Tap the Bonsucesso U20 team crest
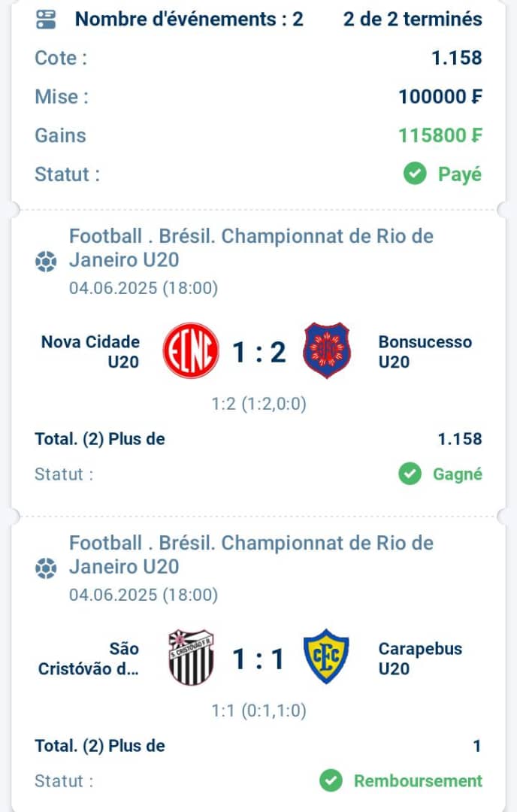The image size is (517, 812). (x=327, y=350)
